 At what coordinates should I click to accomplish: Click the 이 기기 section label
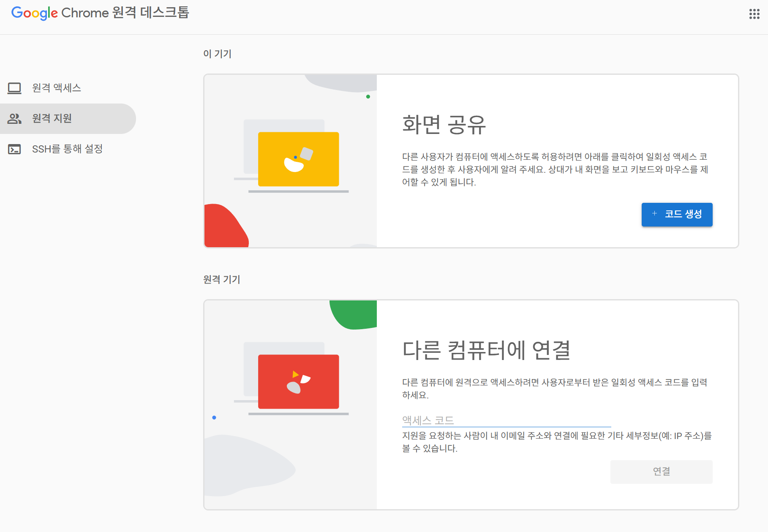[217, 54]
